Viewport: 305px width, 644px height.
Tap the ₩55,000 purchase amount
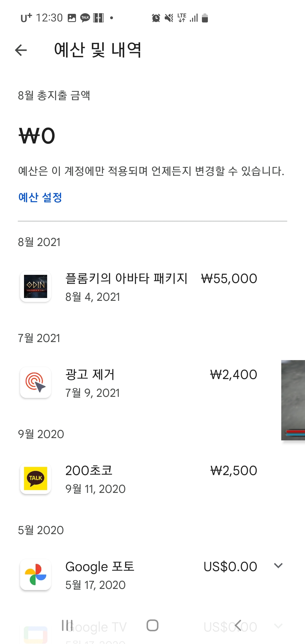pos(229,279)
